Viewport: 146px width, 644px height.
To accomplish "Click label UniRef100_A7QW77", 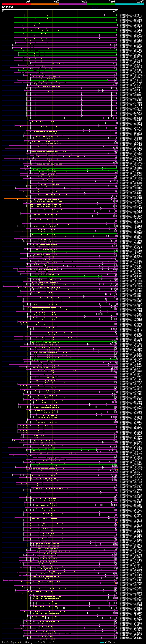I will [131, 37].
